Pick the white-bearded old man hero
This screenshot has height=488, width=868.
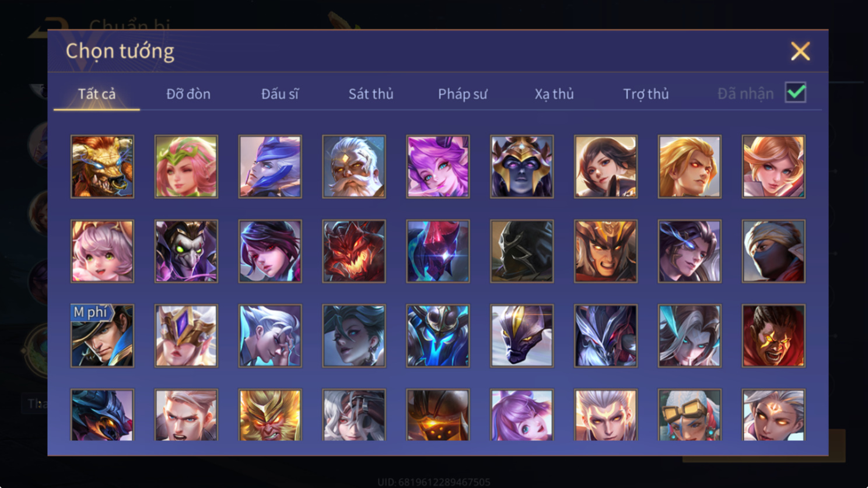353,167
